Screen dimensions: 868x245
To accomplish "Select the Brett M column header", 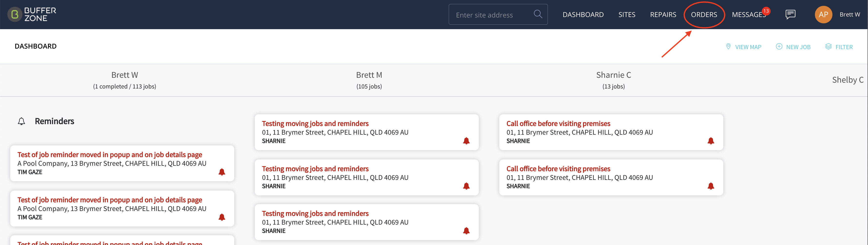I will click(x=369, y=75).
